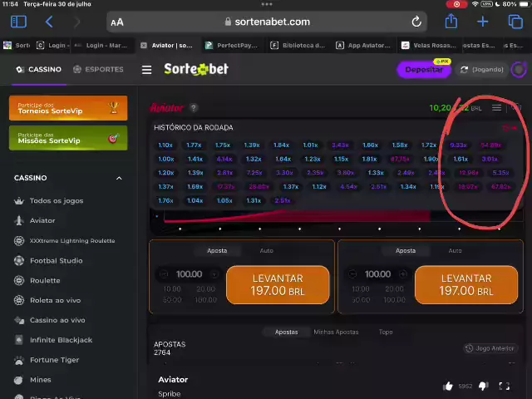The image size is (532, 399).
Task: Open the Aviator game menu icon
Action: point(496,108)
